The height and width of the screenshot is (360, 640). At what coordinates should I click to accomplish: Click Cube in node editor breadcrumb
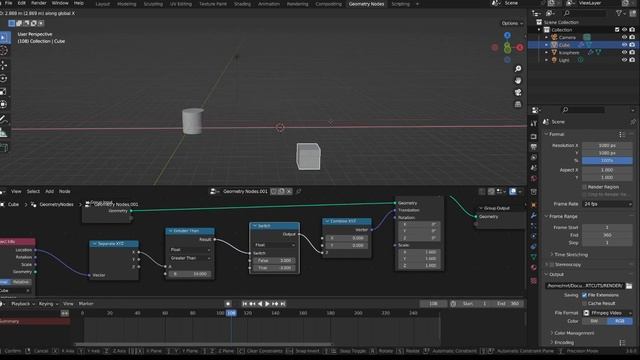tap(13, 204)
